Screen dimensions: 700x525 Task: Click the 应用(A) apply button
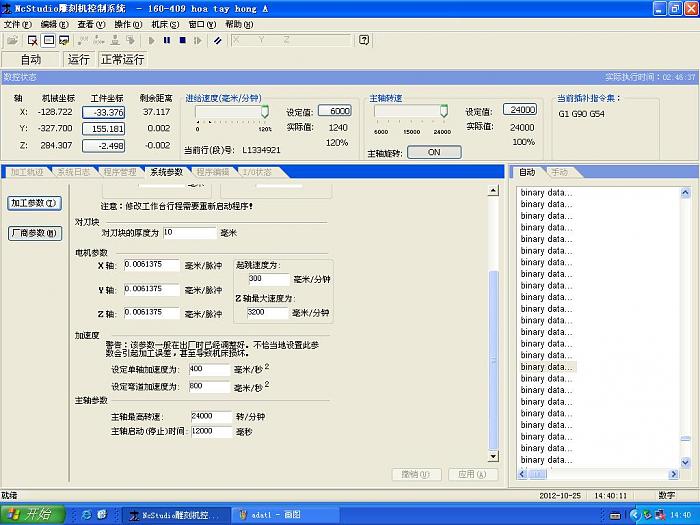(x=473, y=474)
